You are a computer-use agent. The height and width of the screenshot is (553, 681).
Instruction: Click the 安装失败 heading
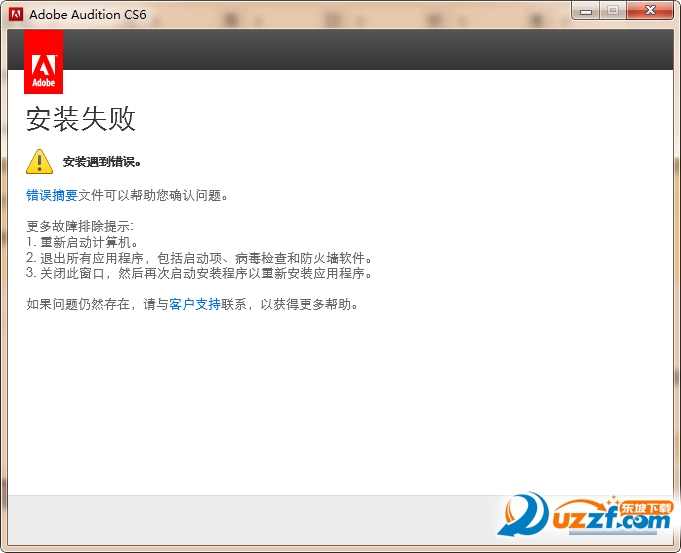pos(81,119)
